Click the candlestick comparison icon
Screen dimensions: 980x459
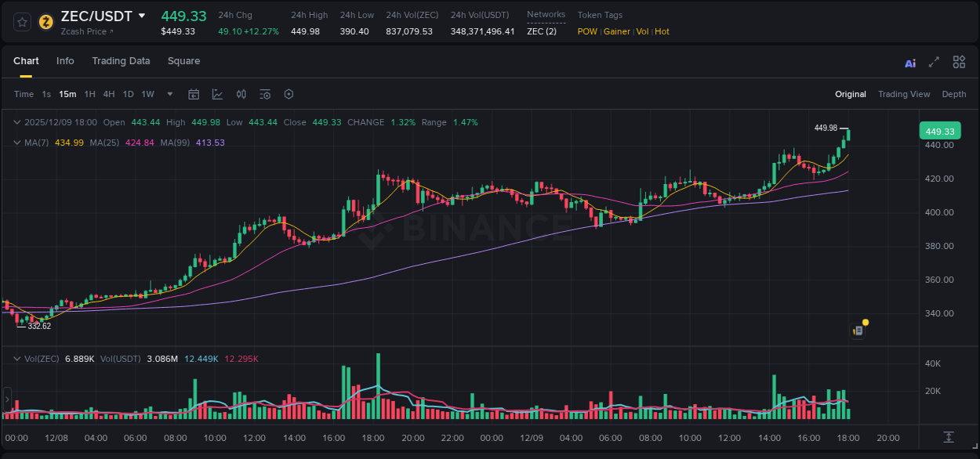click(x=241, y=94)
